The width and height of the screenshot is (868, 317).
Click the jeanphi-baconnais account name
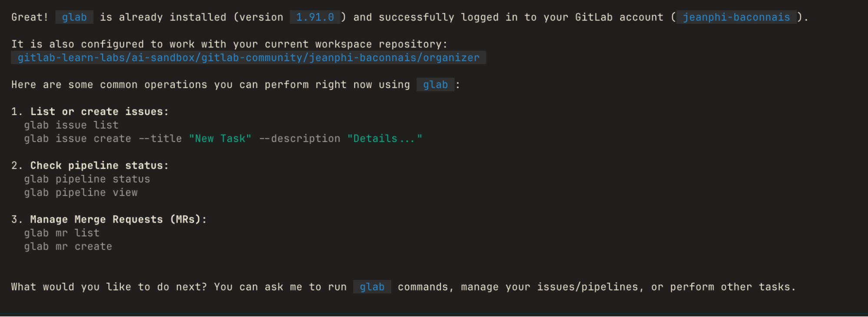tap(736, 17)
